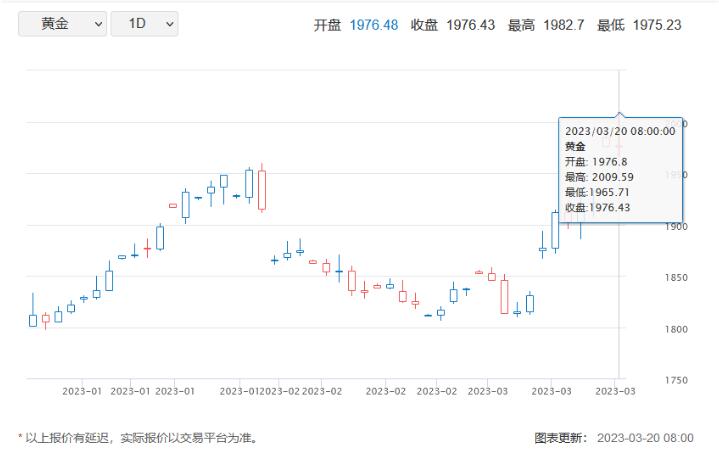Click the 收盘 value 1976.43 in header
The image size is (719, 458).
[470, 25]
